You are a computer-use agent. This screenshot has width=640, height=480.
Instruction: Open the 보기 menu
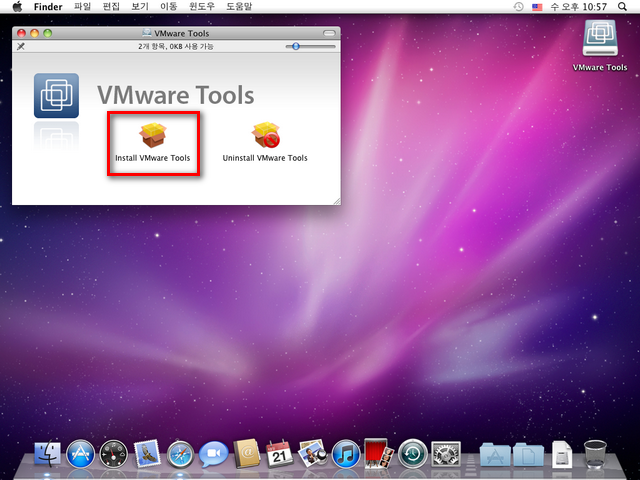pos(140,7)
